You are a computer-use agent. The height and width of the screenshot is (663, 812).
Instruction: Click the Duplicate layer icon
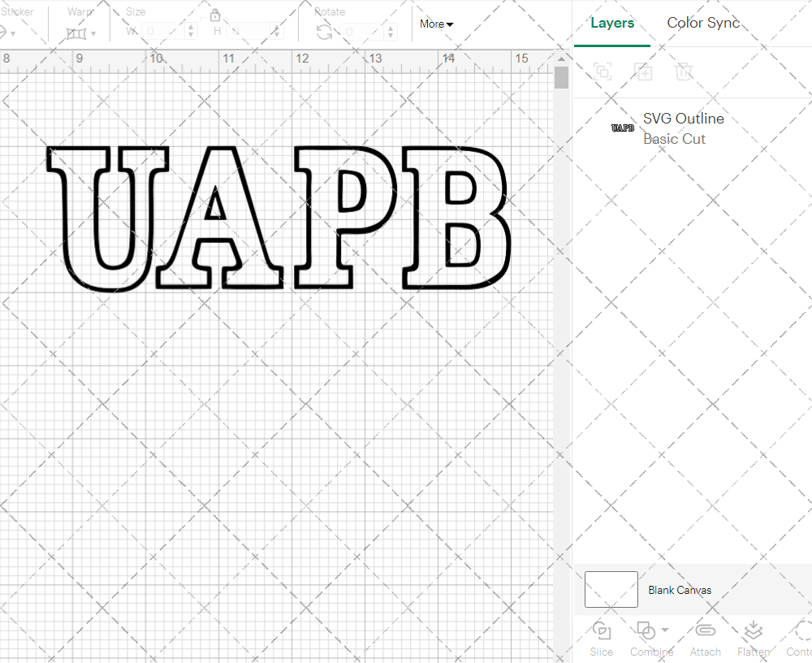(x=643, y=71)
